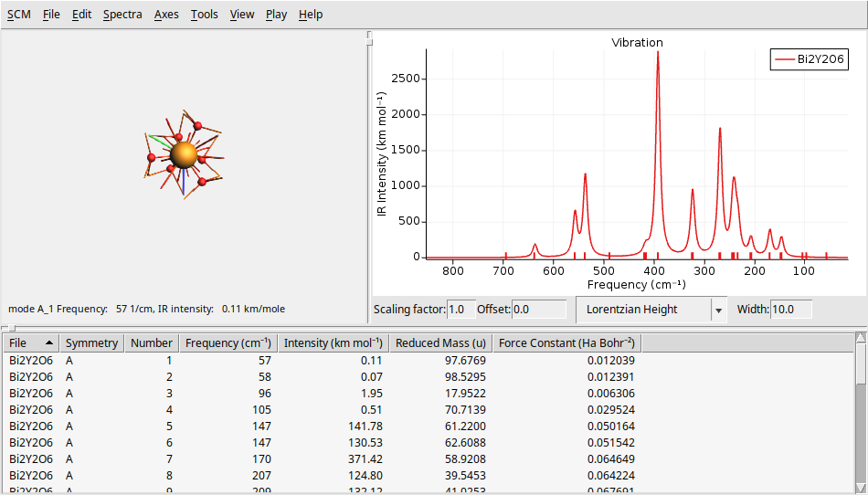
Task: Click the Scaling factor input field
Action: point(460,310)
